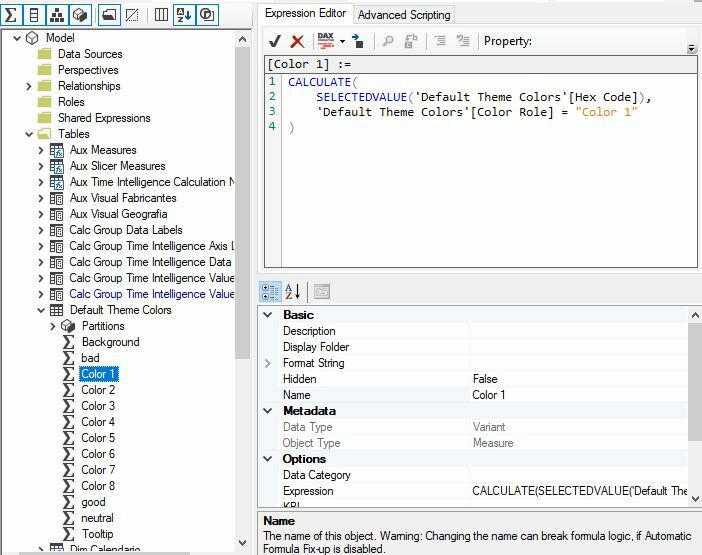
Task: Click the sort alphabetically icon in tree toolbar
Action: pos(184,15)
